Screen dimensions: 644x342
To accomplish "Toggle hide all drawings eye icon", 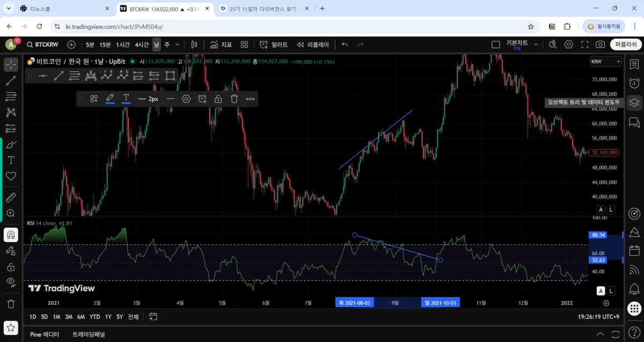I will click(11, 282).
